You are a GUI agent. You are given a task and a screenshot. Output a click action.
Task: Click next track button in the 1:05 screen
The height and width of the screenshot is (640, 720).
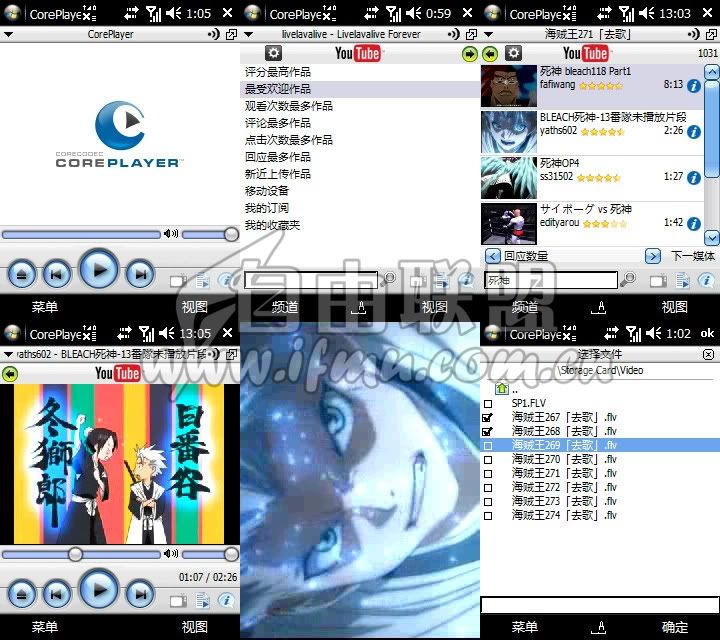(x=140, y=274)
